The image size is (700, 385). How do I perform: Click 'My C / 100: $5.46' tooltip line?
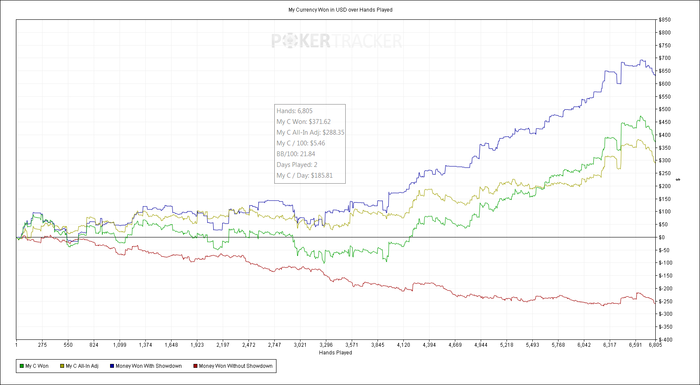300,143
